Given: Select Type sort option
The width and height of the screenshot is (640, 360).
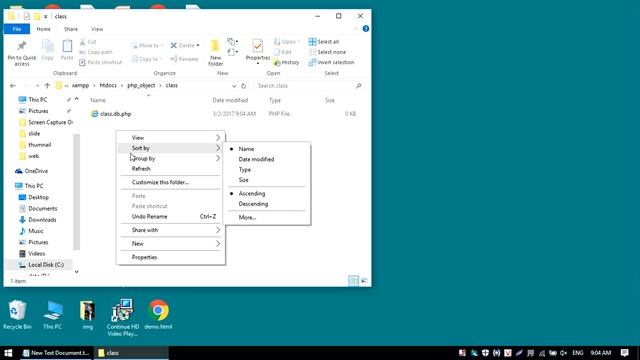Looking at the screenshot, I should 267,169.
